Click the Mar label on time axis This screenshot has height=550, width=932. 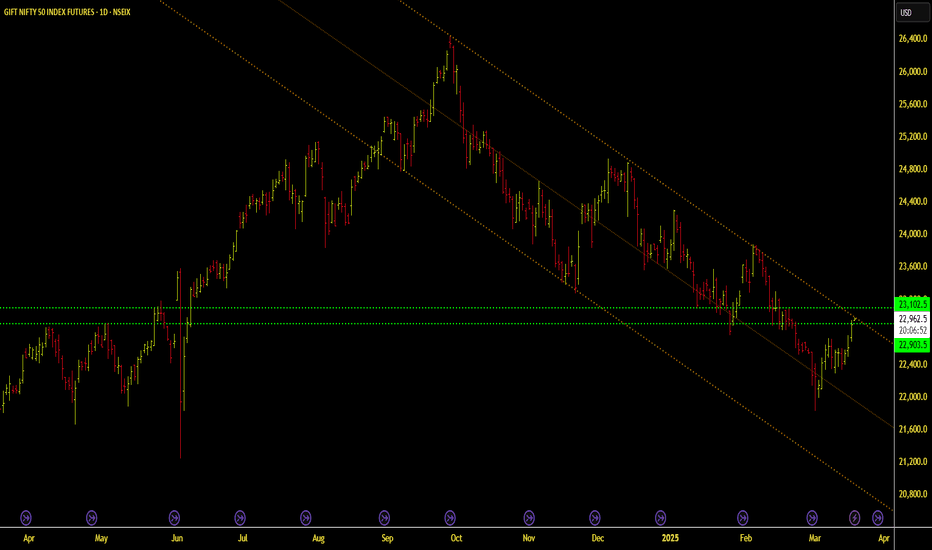[x=814, y=538]
